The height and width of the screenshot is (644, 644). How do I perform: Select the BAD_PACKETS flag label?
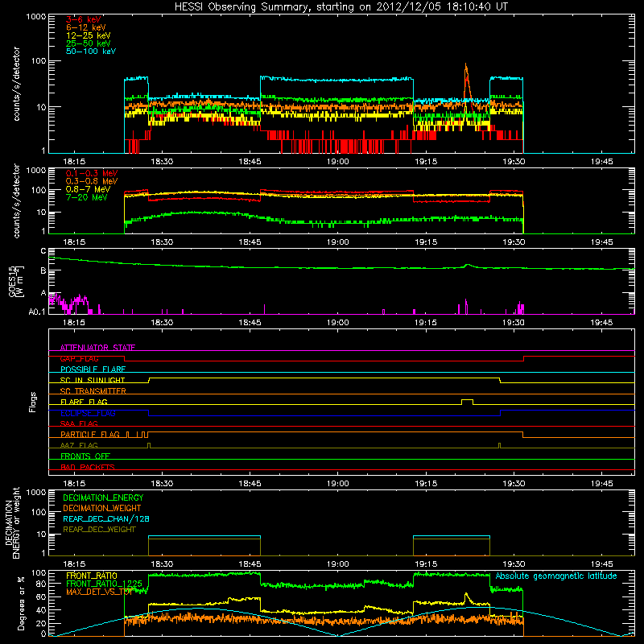[x=88, y=467]
